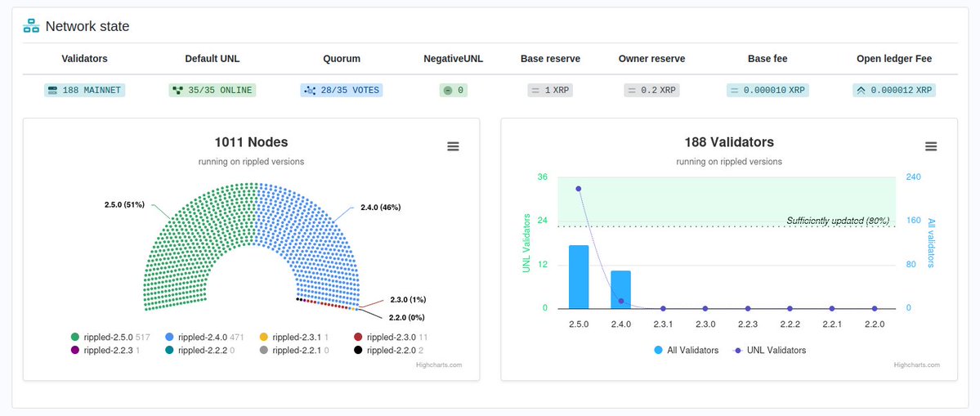The image size is (980, 416).
Task: Click the equals icon beside 0.000010 XRP
Action: [734, 90]
